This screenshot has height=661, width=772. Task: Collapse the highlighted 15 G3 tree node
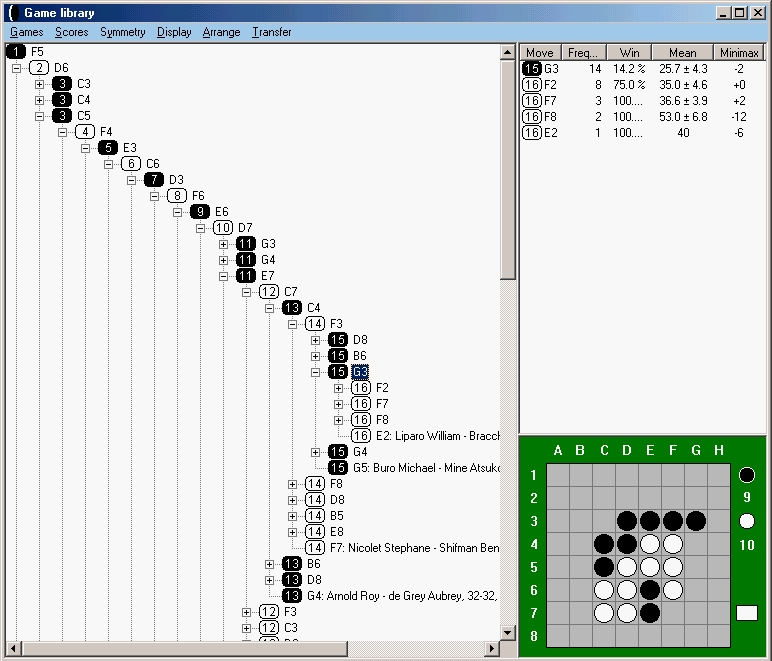click(315, 372)
